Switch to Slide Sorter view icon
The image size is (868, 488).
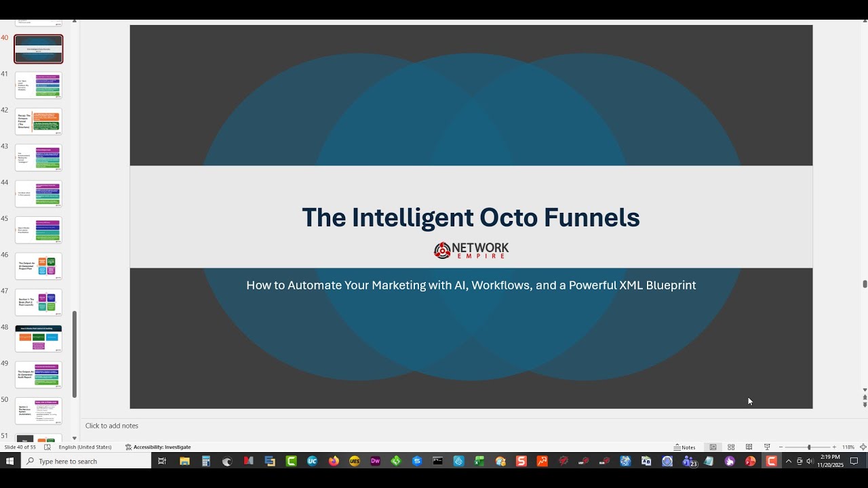coord(731,447)
